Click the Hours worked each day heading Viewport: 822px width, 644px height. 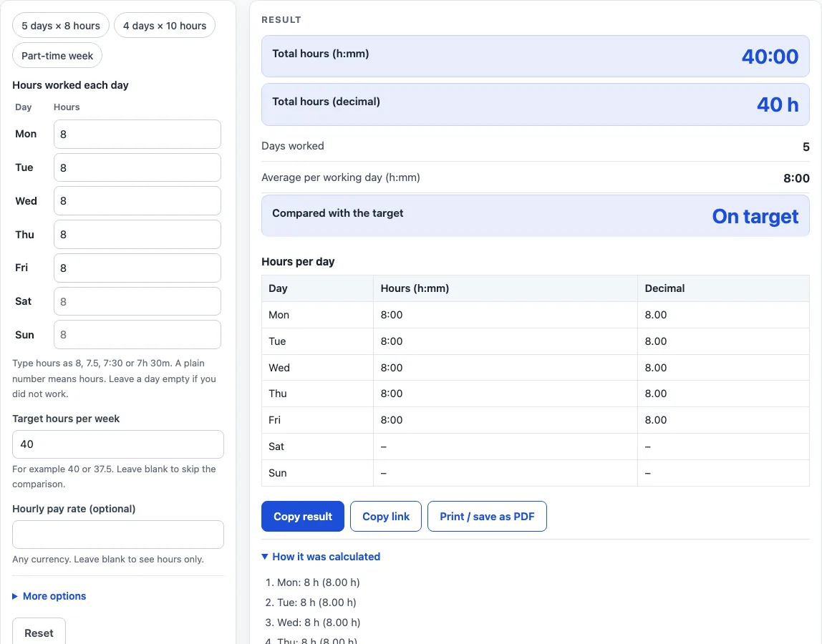click(x=70, y=85)
